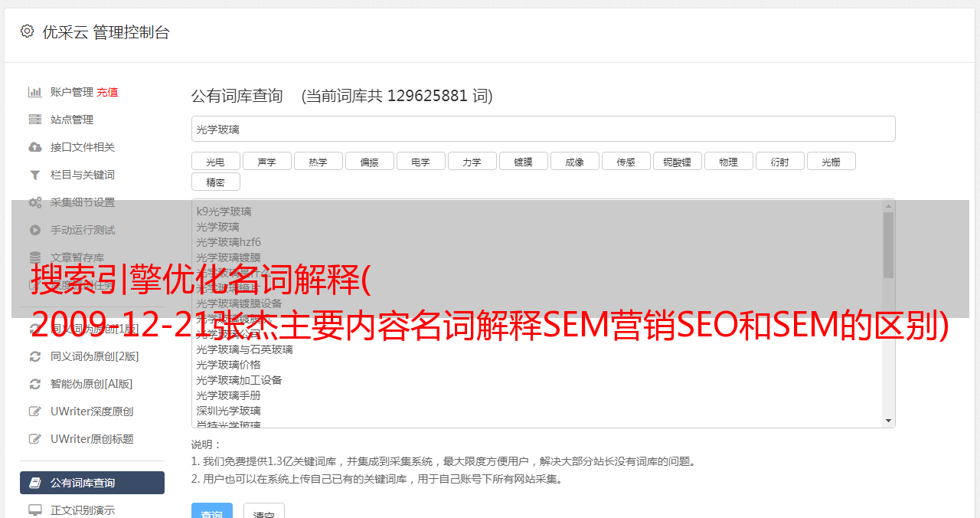Image resolution: width=980 pixels, height=518 pixels.
Task: Choose the 镀膜 keyword tag button
Action: (523, 161)
